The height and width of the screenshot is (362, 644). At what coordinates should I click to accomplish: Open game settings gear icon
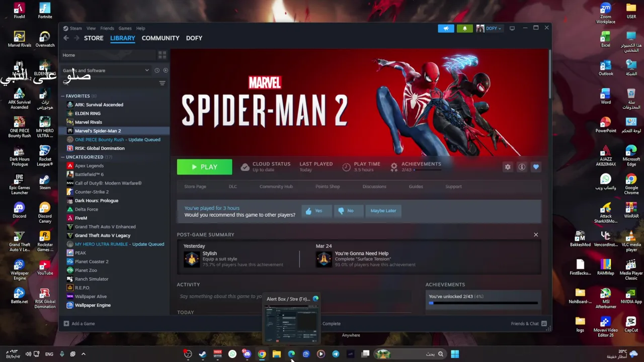(x=508, y=167)
